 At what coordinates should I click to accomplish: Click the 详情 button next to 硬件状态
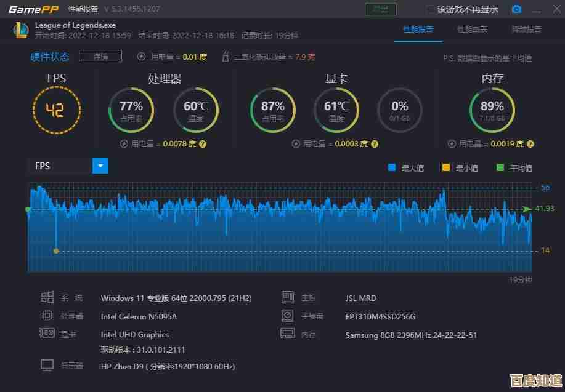tap(100, 57)
